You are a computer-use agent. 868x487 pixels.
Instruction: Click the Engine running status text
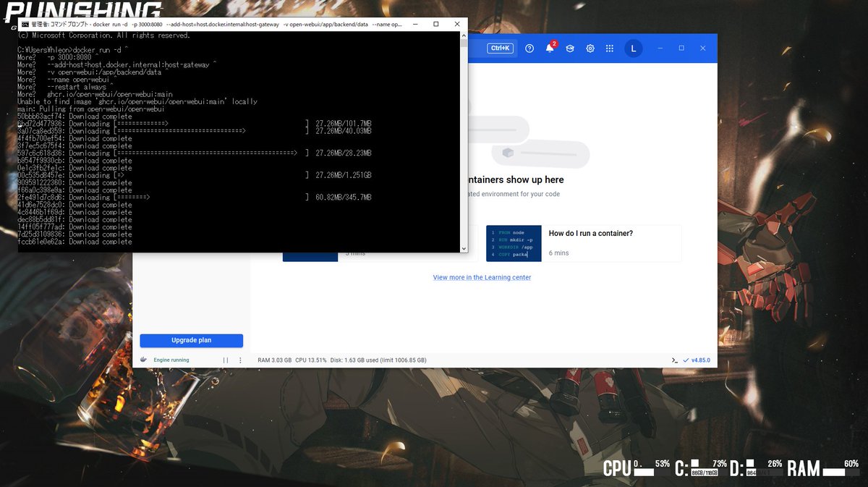(x=171, y=360)
